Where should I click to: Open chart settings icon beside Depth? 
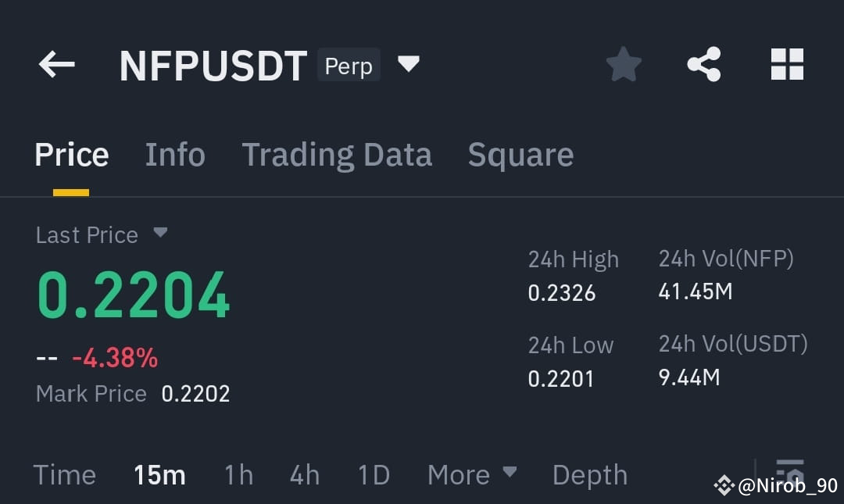coord(789,472)
